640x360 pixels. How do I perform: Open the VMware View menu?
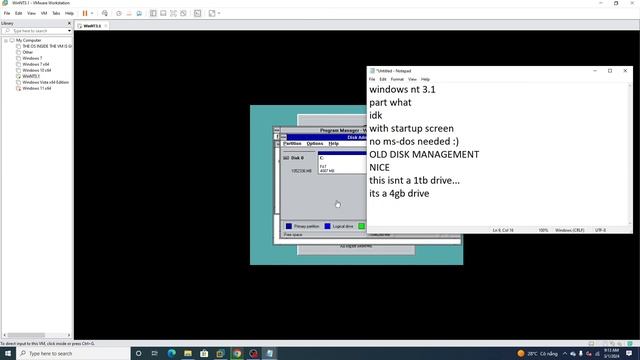[31, 13]
